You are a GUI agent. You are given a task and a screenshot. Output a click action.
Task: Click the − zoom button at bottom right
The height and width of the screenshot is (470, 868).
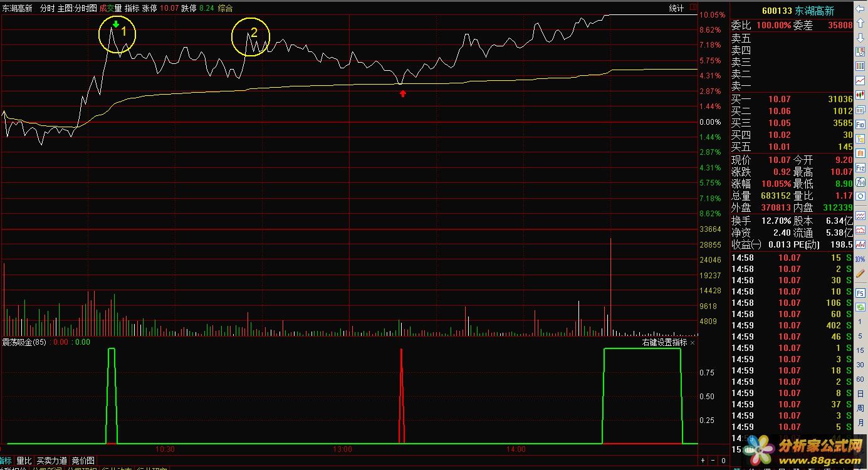pos(713,461)
